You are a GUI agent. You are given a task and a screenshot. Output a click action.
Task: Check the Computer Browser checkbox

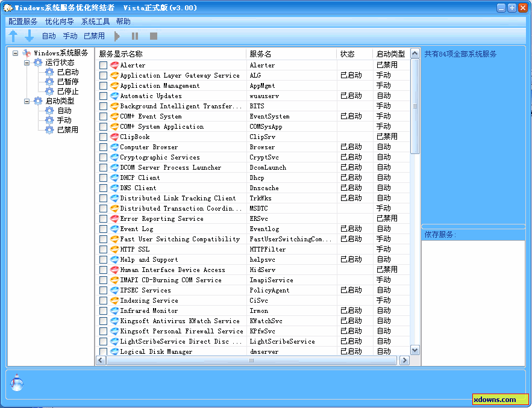(103, 147)
